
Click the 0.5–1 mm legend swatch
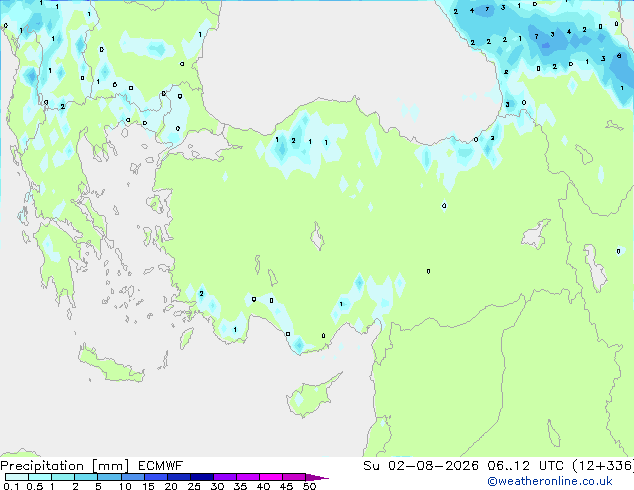(40, 477)
